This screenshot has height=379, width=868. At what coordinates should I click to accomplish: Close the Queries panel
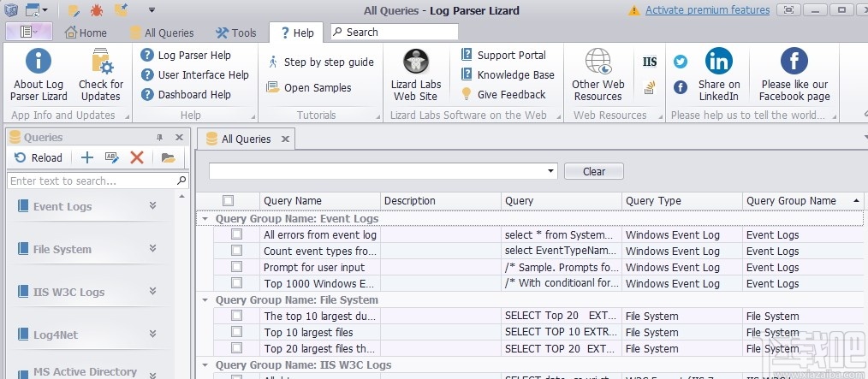pyautogui.click(x=180, y=137)
